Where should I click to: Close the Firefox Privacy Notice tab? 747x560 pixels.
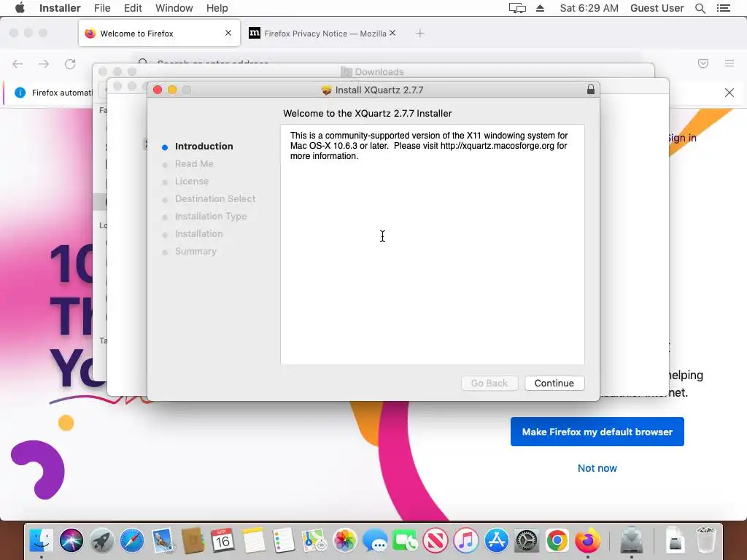point(392,33)
